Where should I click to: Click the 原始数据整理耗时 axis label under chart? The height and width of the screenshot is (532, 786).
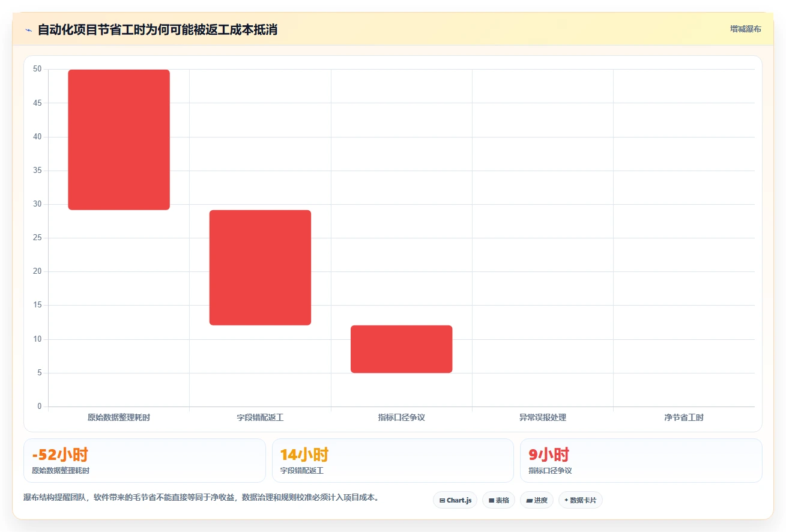(119, 417)
